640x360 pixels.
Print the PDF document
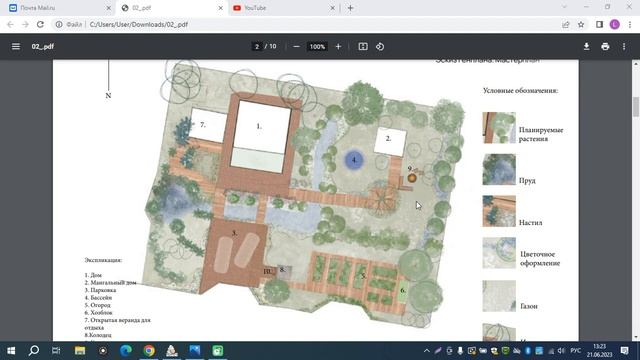[605, 47]
